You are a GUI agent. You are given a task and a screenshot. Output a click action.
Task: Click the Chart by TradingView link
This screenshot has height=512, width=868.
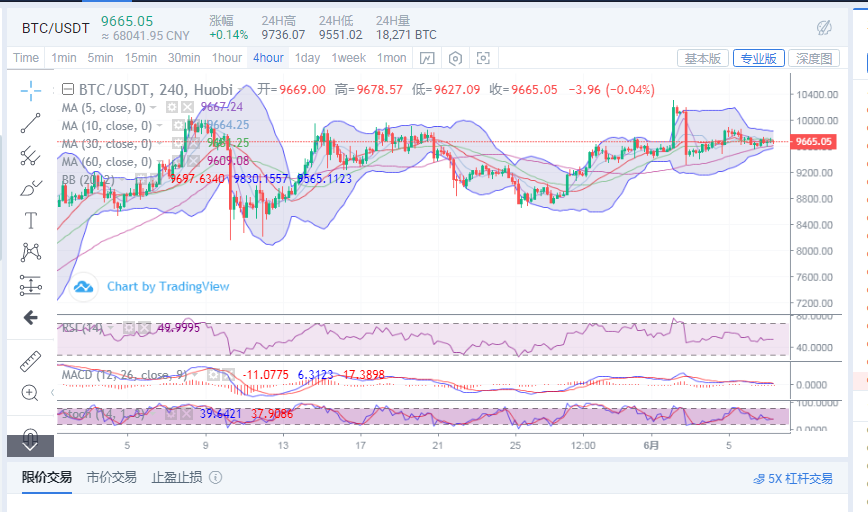coord(167,287)
